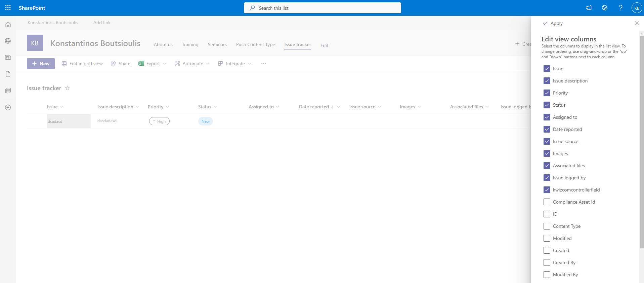
Task: Uncheck the Issue description checkbox
Action: [x=547, y=81]
